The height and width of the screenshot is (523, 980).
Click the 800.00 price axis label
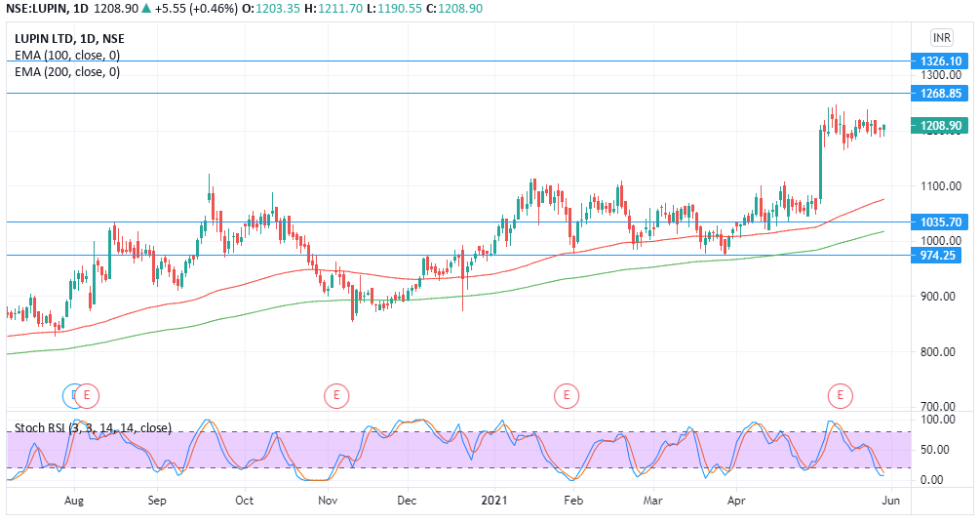[x=940, y=351]
